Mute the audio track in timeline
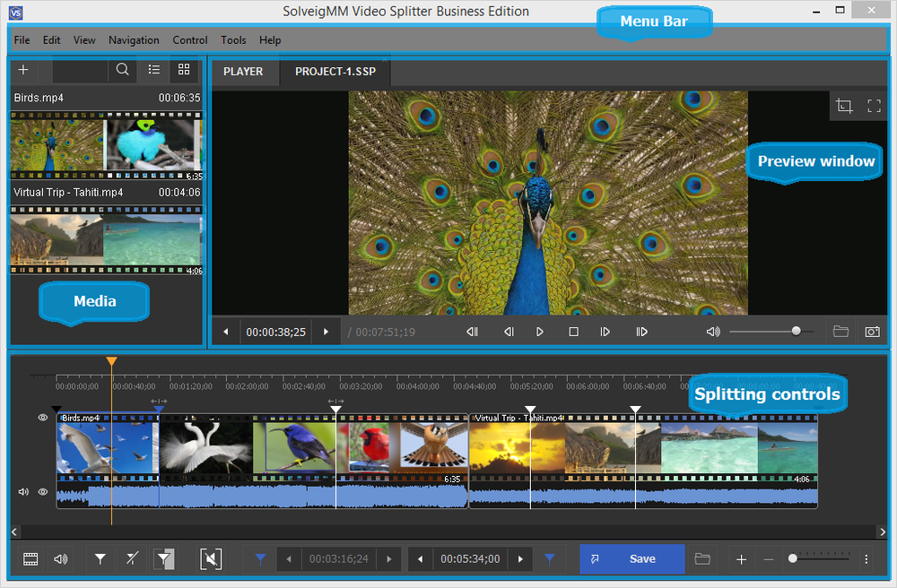Image resolution: width=897 pixels, height=588 pixels. [23, 492]
